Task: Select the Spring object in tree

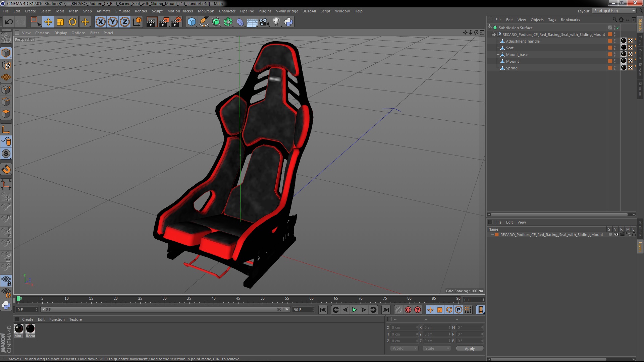Action: pos(512,68)
